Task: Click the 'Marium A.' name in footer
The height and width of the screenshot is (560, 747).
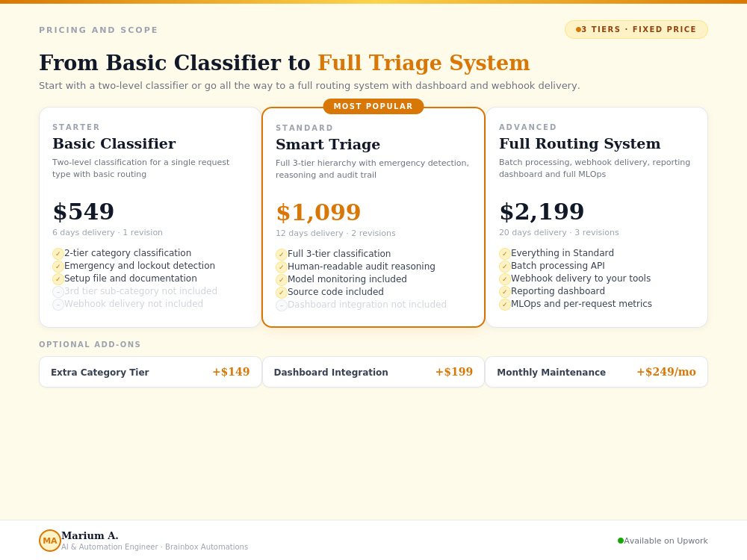Action: (90, 535)
